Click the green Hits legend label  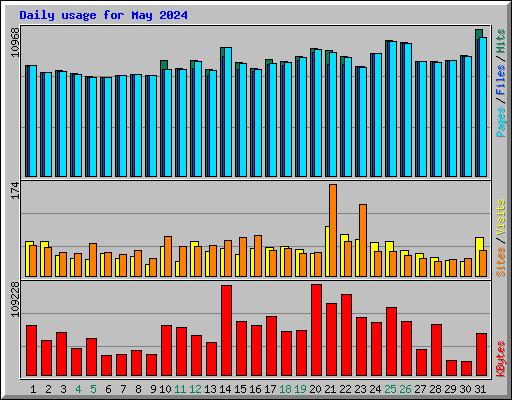pyautogui.click(x=501, y=41)
